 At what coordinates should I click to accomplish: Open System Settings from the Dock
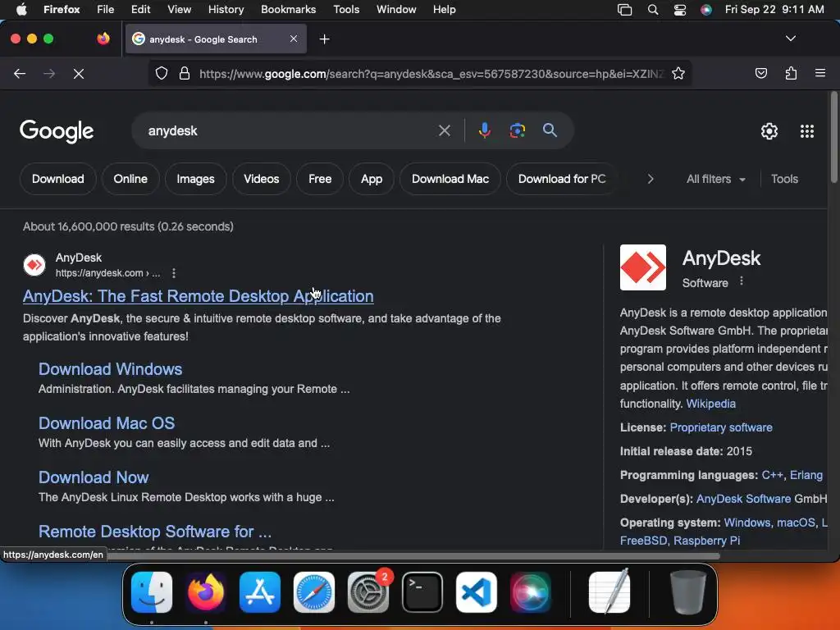368,592
